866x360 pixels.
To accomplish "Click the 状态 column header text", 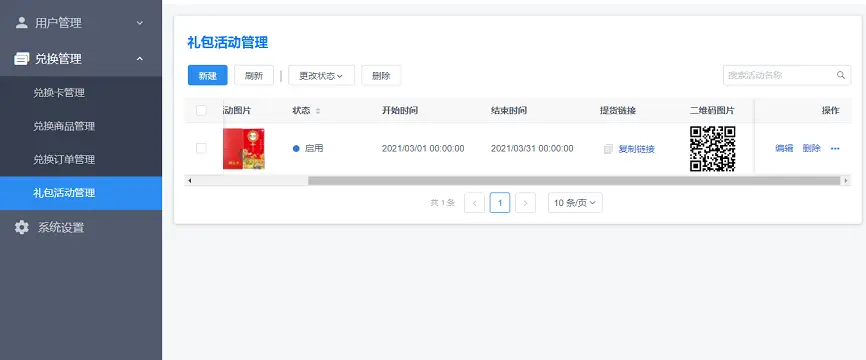I will tap(301, 110).
